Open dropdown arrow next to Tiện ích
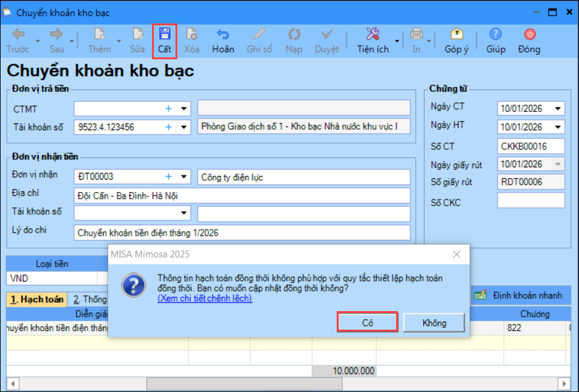The width and height of the screenshot is (579, 392). click(396, 42)
